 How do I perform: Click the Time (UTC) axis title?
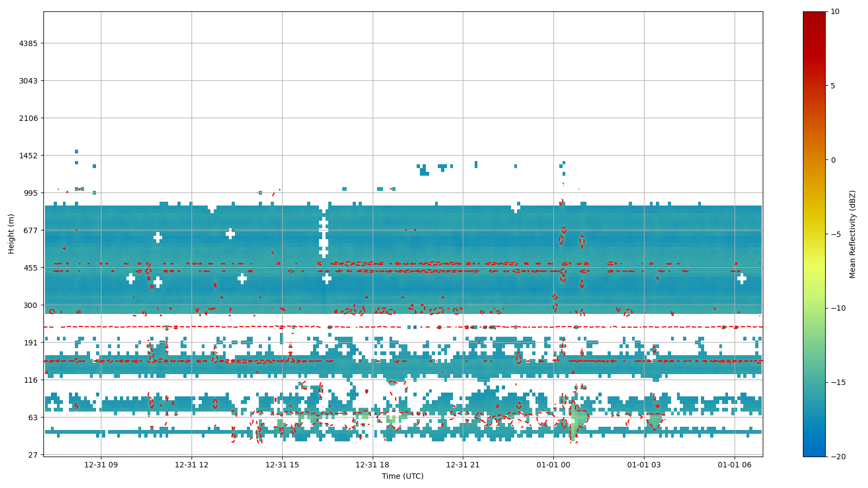pos(403,476)
